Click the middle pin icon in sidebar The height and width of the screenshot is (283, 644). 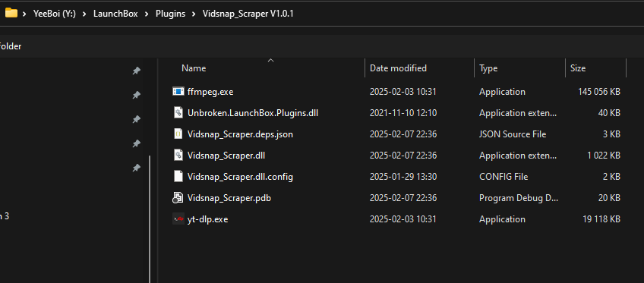137,119
